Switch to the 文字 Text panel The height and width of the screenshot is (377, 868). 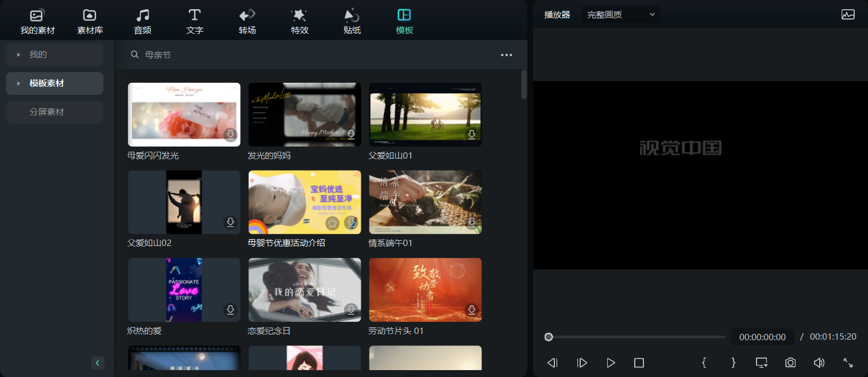tap(194, 21)
